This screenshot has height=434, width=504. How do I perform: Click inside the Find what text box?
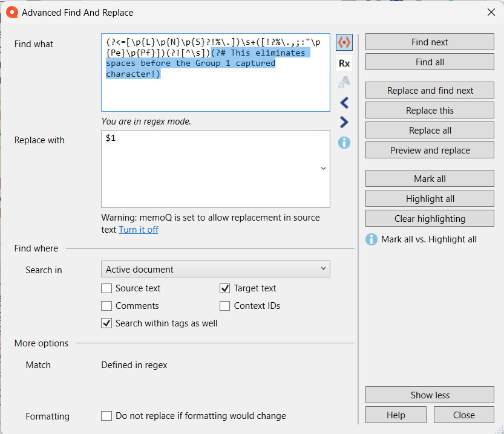215,73
